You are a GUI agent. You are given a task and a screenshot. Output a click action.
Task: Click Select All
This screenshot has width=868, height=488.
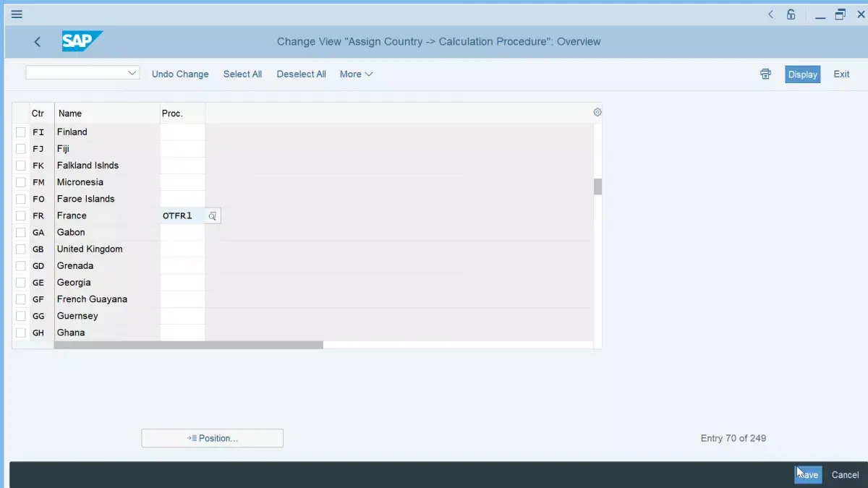point(242,74)
